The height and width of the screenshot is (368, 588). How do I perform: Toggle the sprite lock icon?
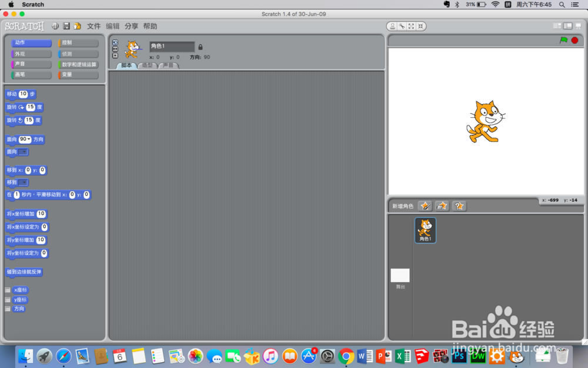[x=201, y=47]
